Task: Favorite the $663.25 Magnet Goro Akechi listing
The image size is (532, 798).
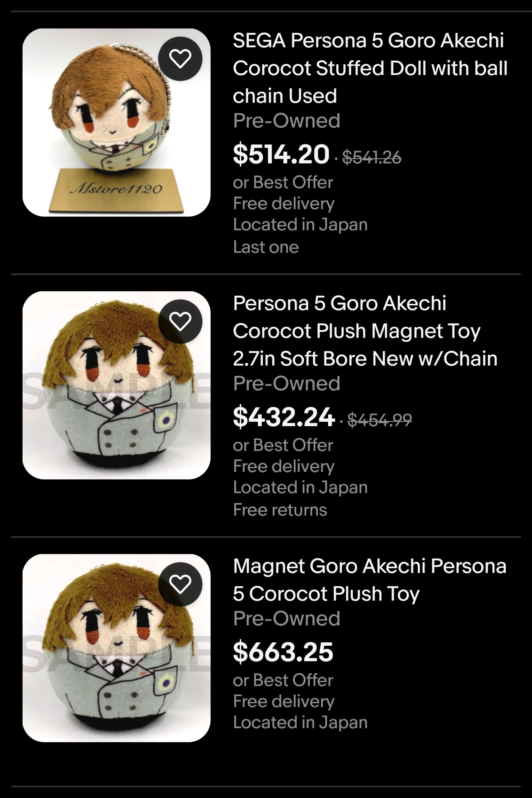Action: [x=180, y=584]
